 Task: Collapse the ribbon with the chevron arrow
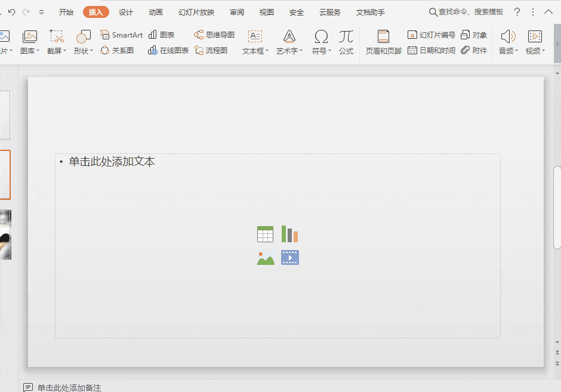[x=548, y=13]
